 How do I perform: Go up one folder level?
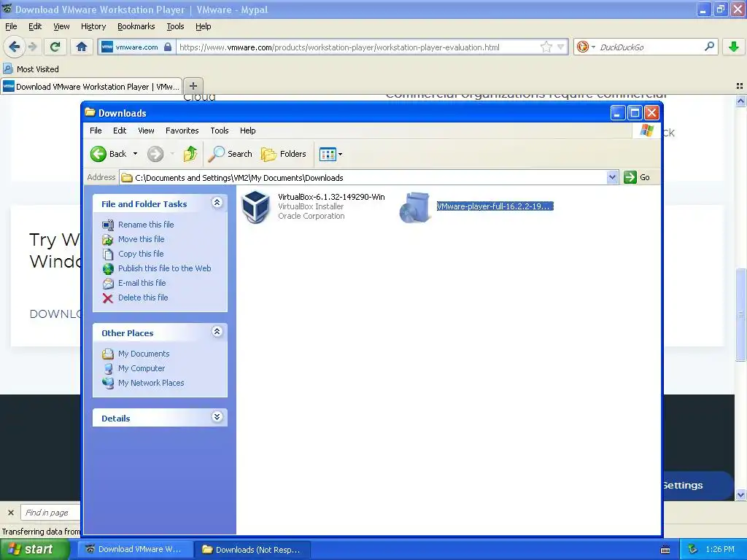(x=190, y=154)
